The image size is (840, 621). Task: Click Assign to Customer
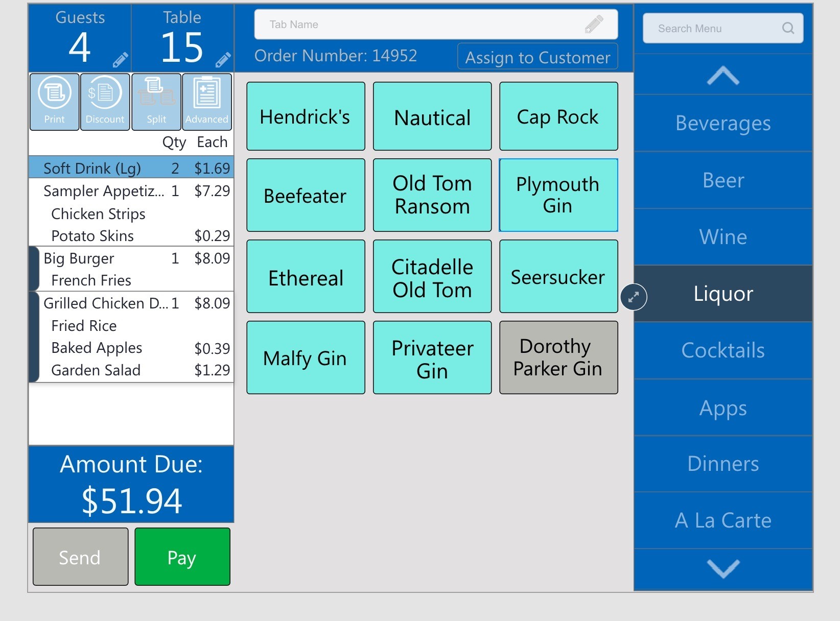pyautogui.click(x=538, y=57)
